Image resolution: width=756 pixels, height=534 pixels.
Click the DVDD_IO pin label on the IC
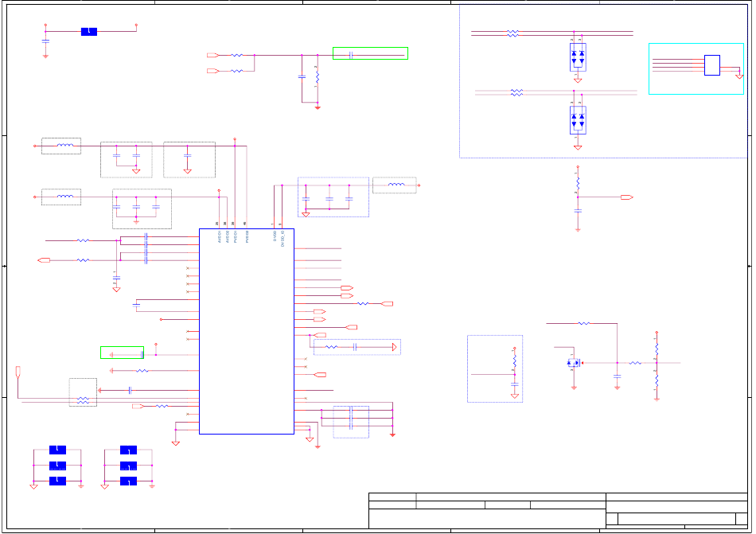pyautogui.click(x=283, y=238)
